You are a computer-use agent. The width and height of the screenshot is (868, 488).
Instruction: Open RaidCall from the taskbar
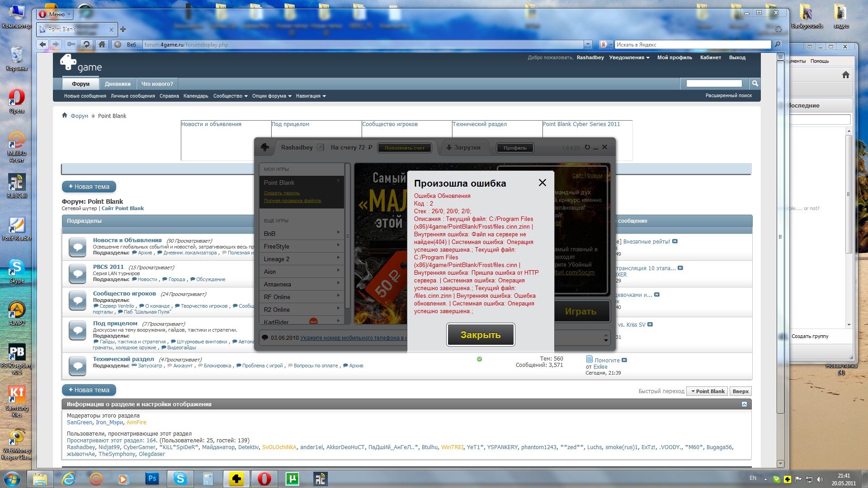[x=321, y=479]
